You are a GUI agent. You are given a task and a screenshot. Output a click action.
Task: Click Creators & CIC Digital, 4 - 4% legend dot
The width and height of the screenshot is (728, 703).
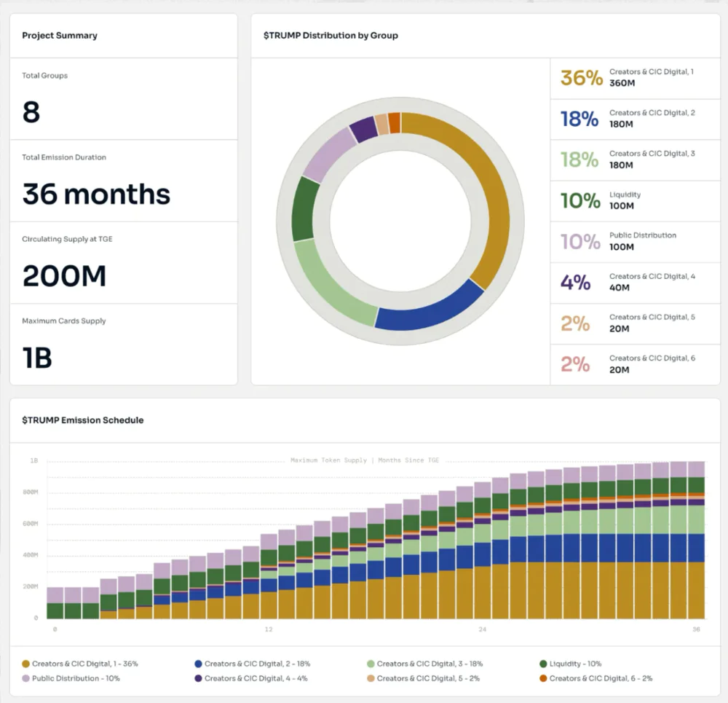(x=198, y=678)
